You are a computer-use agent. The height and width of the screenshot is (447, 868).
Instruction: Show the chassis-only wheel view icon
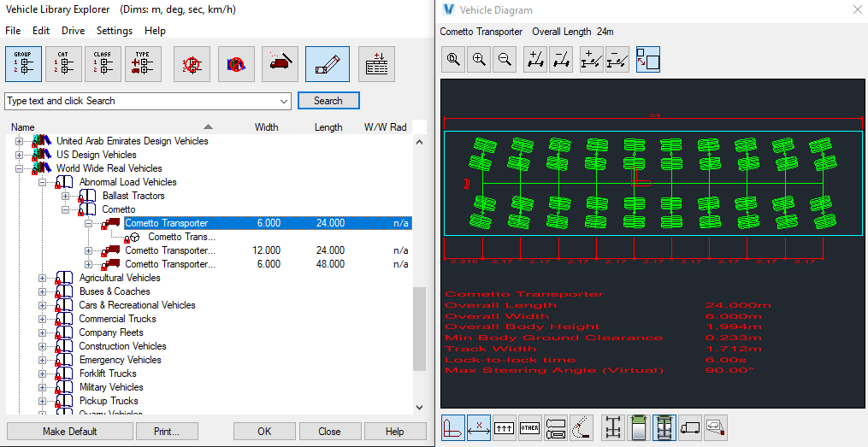coord(613,427)
